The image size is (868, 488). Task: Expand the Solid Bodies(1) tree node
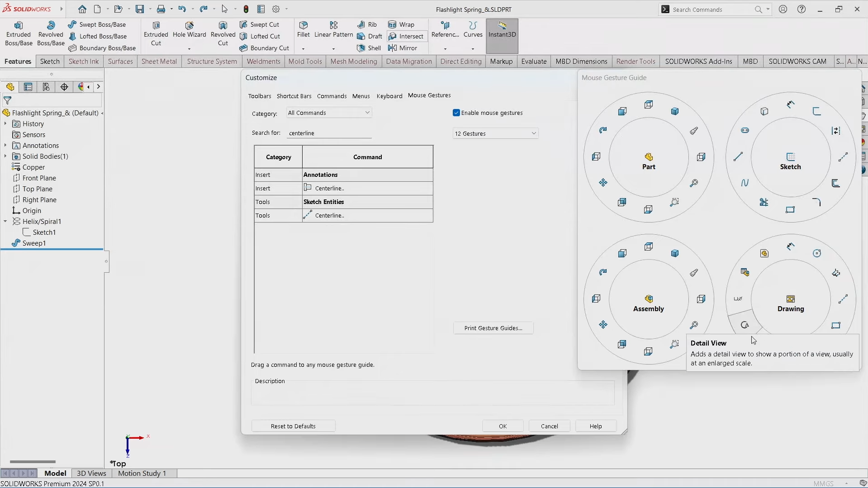(x=5, y=156)
